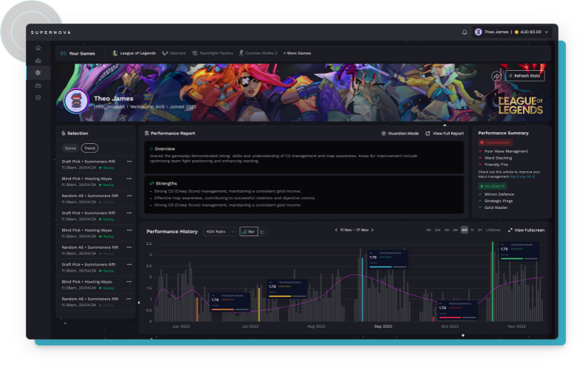
Task: Click the orange highlighted bar in June
Action: [x=197, y=309]
